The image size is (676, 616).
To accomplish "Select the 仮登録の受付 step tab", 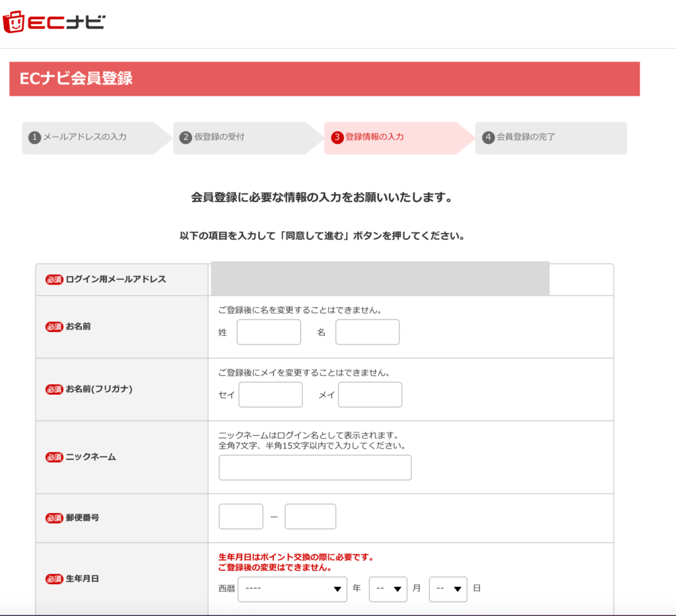I will (244, 138).
